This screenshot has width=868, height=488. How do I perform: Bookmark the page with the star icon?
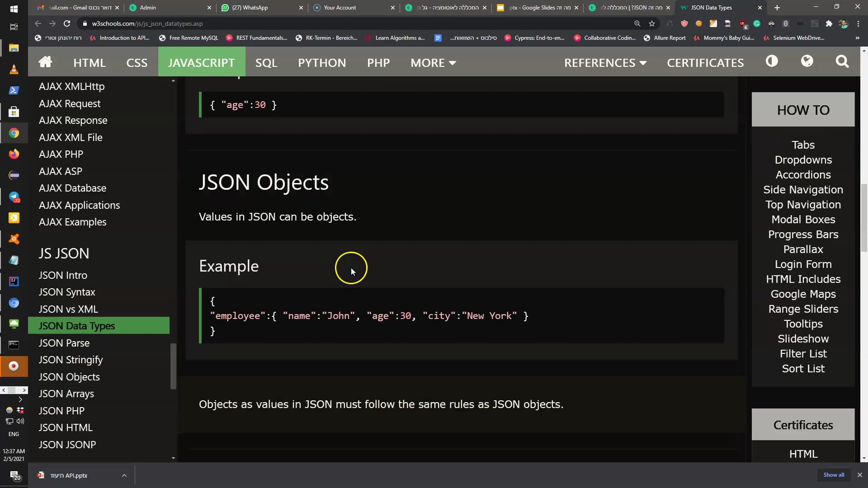coord(651,23)
